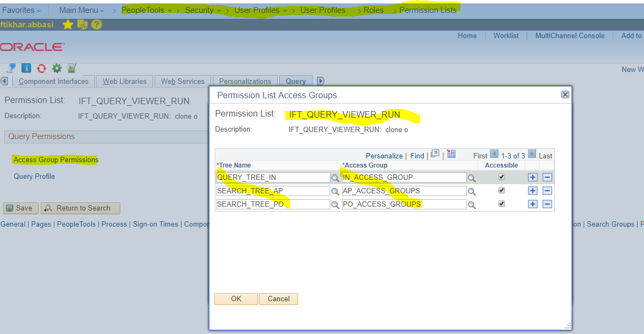Click the OK button in the dialog

click(x=235, y=299)
